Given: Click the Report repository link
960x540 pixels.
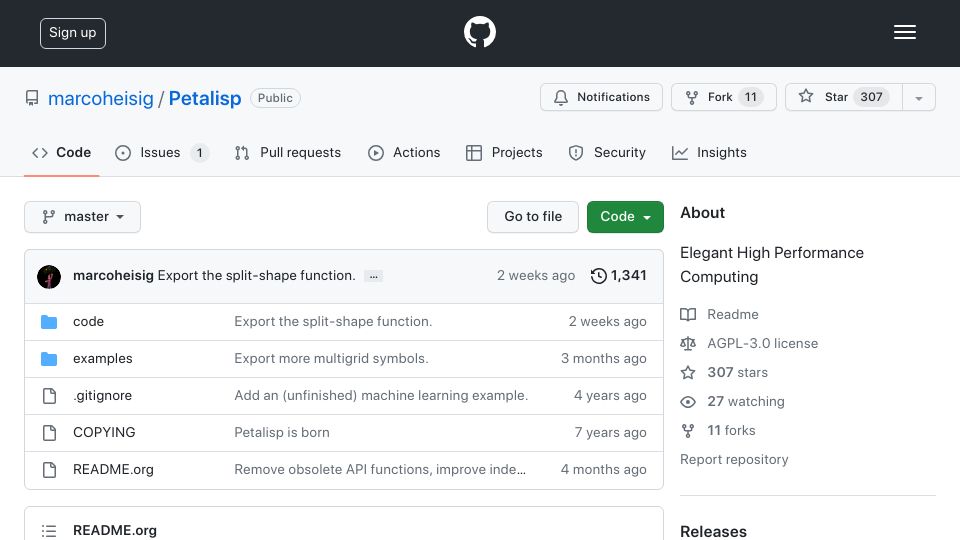Looking at the screenshot, I should click(734, 459).
